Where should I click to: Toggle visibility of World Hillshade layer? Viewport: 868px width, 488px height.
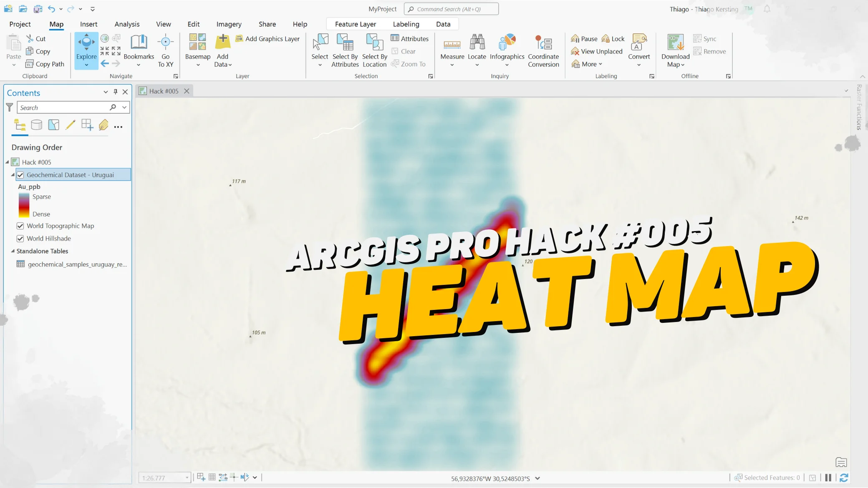(20, 238)
